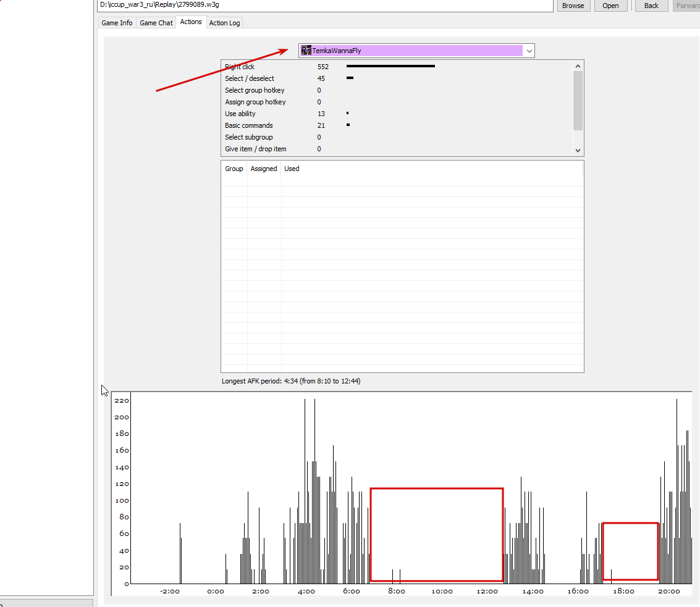The height and width of the screenshot is (607, 700).
Task: Click the 'Group' column header
Action: (x=234, y=169)
